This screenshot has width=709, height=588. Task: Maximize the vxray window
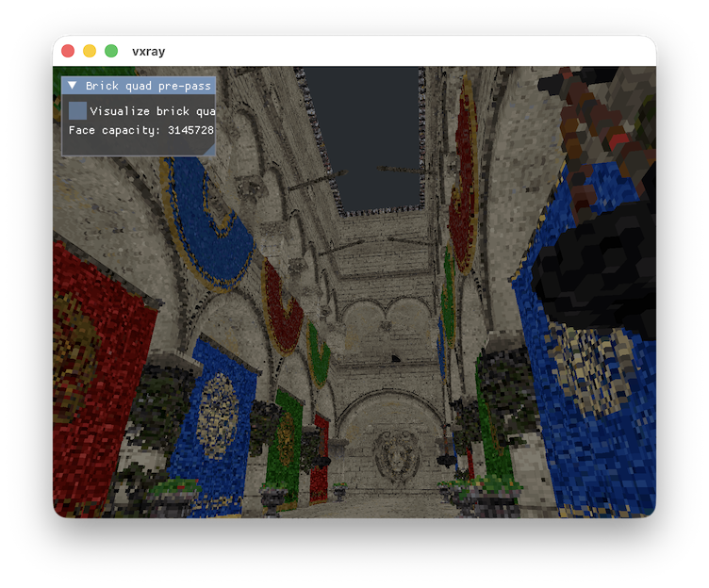point(111,51)
